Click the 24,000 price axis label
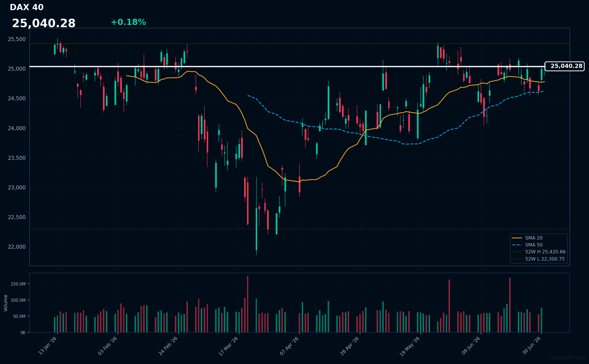 pyautogui.click(x=17, y=128)
